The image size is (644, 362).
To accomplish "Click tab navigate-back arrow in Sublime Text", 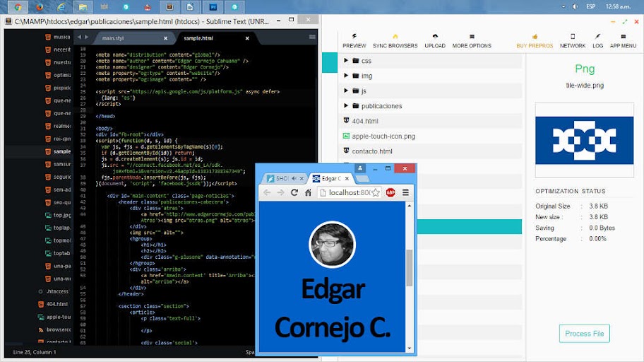I will click(x=79, y=37).
